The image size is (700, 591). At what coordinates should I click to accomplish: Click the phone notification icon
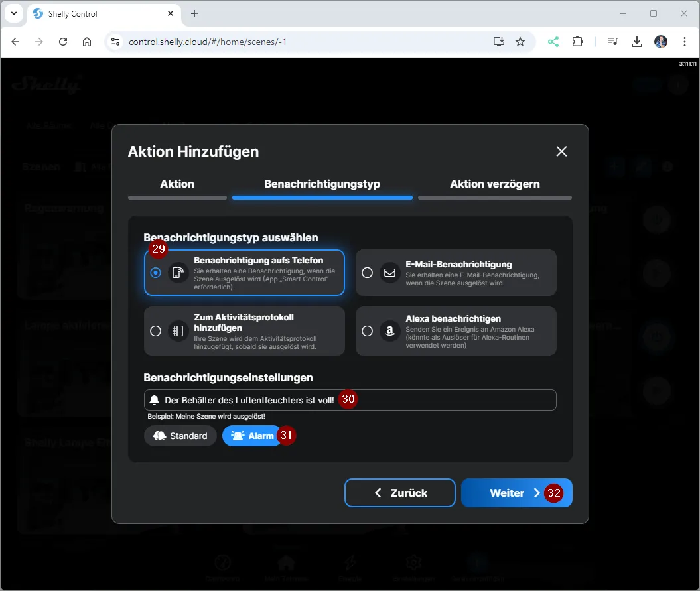point(178,273)
